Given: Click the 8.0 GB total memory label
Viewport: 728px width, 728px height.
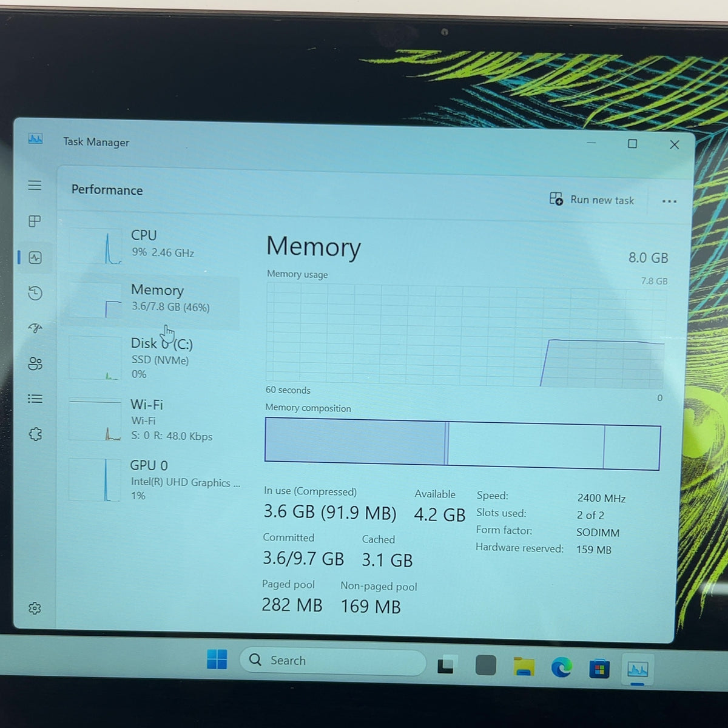Looking at the screenshot, I should [648, 258].
